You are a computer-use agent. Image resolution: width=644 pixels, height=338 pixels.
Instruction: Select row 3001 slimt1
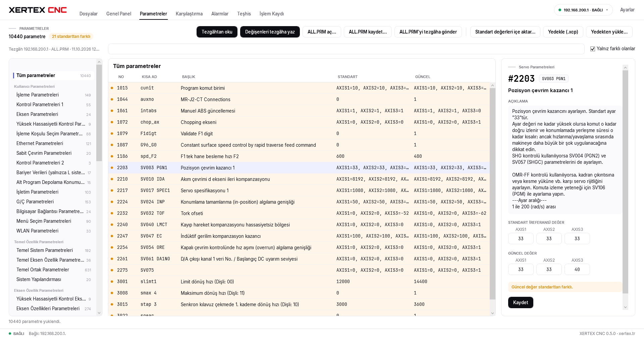[x=299, y=282]
